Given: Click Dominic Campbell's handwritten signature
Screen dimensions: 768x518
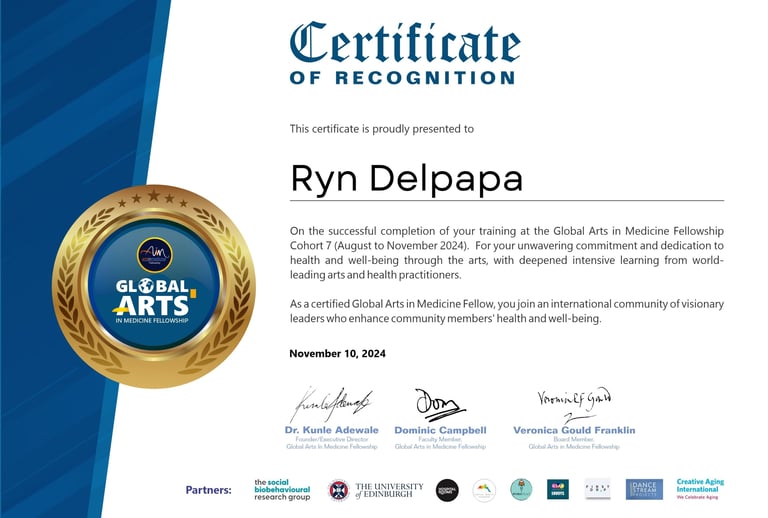Looking at the screenshot, I should point(439,405).
